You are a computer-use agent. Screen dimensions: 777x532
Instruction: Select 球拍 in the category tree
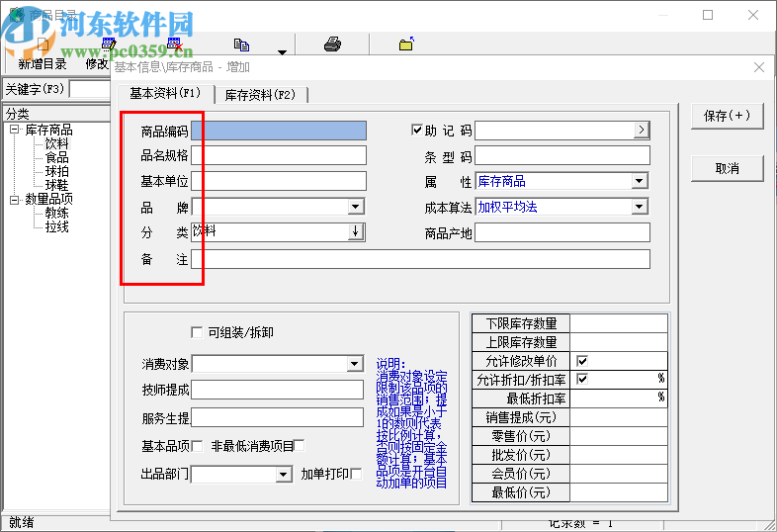click(57, 171)
